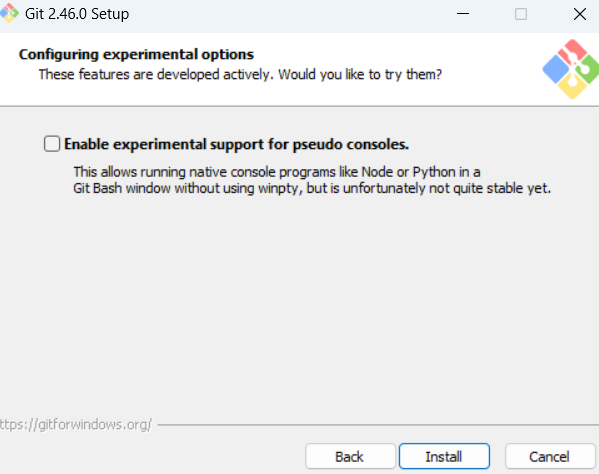Click the large Git logo in the header

[x=571, y=69]
